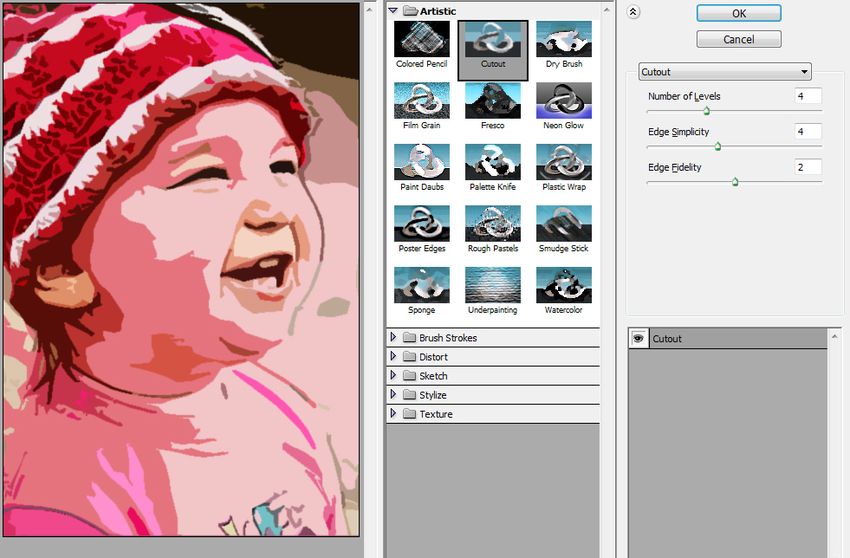
Task: Open the Cutout filter dropdown
Action: [x=725, y=72]
